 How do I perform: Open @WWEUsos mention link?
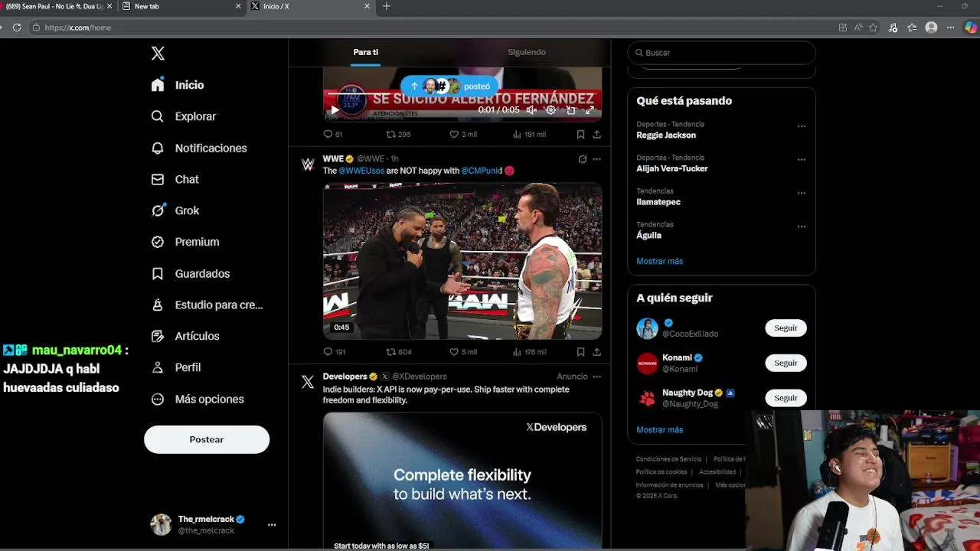pyautogui.click(x=361, y=171)
